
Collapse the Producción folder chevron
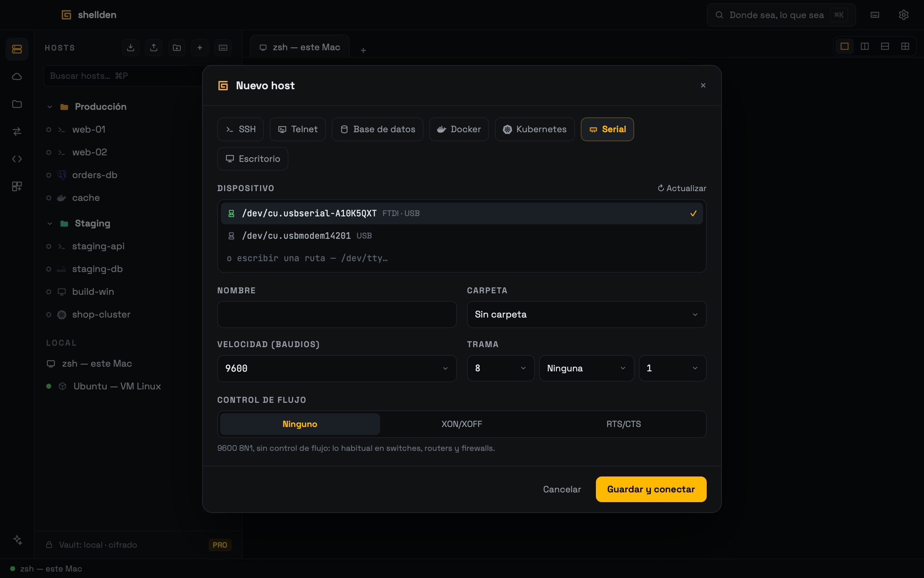pyautogui.click(x=50, y=107)
